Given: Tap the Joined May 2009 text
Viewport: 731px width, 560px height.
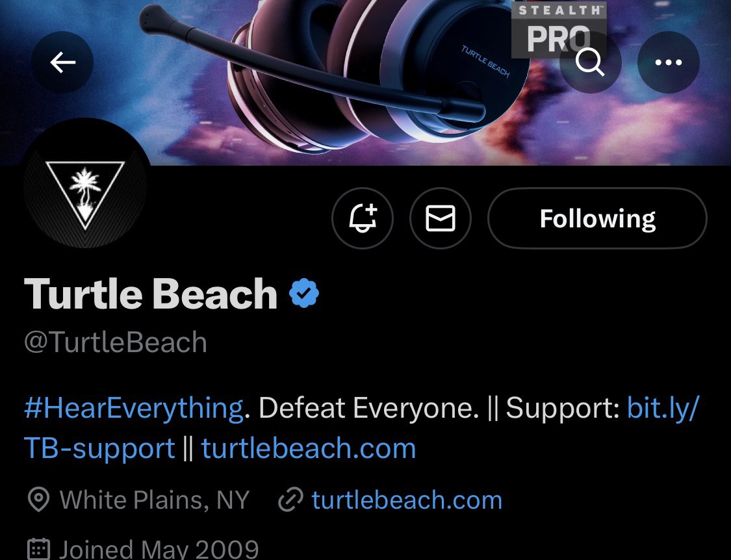Looking at the screenshot, I should pyautogui.click(x=159, y=549).
